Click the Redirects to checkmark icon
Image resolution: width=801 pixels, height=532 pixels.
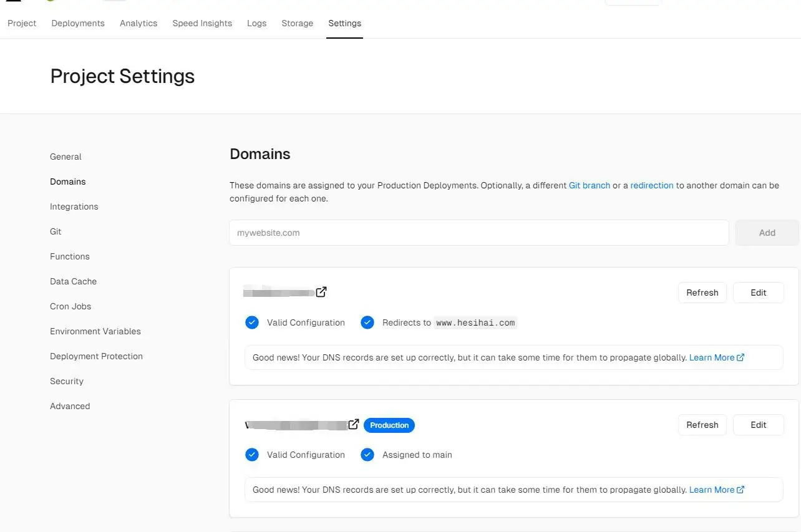click(367, 322)
